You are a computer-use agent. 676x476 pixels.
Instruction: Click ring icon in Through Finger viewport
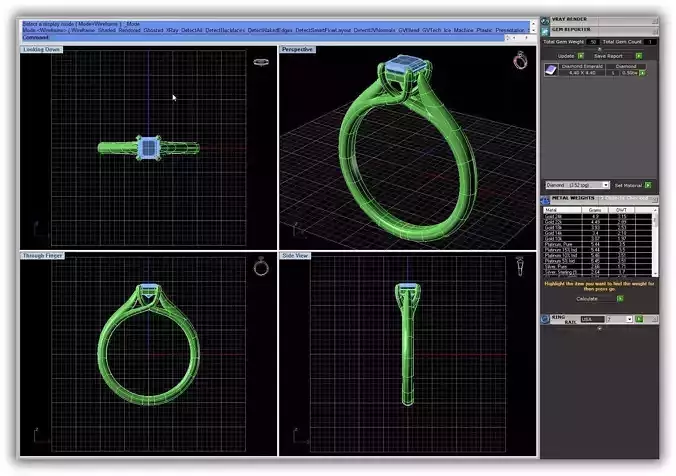(x=261, y=266)
